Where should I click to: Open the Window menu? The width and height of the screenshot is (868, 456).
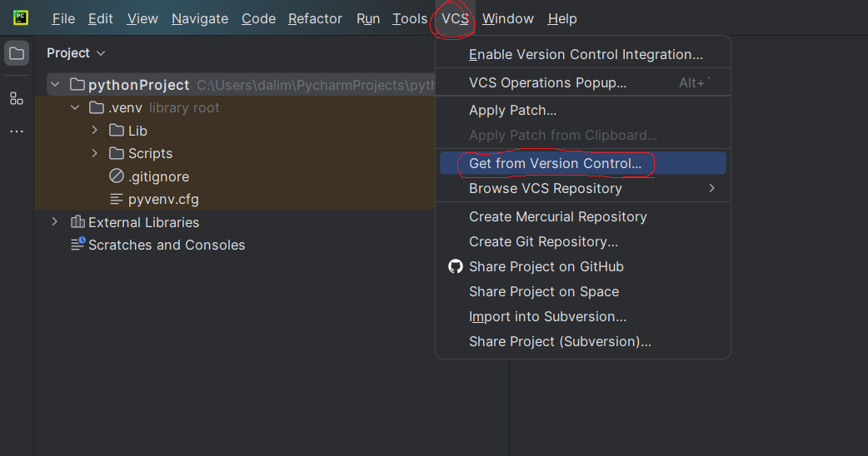pos(507,19)
